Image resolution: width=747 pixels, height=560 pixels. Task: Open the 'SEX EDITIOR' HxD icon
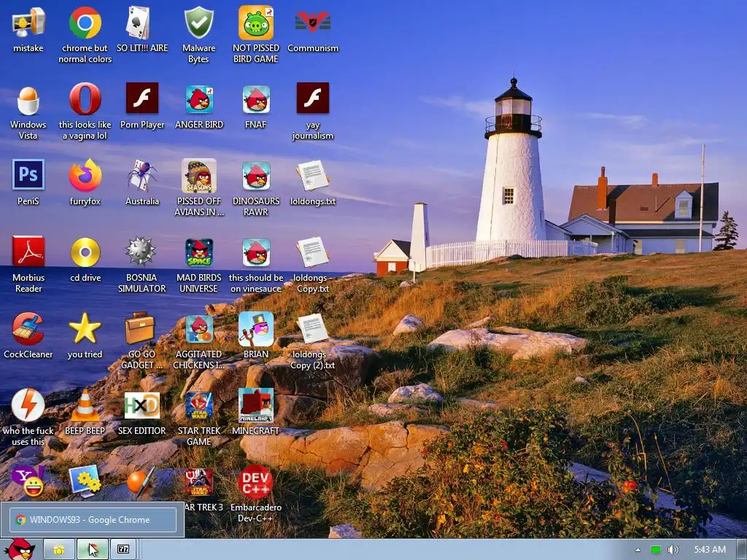[x=142, y=405]
